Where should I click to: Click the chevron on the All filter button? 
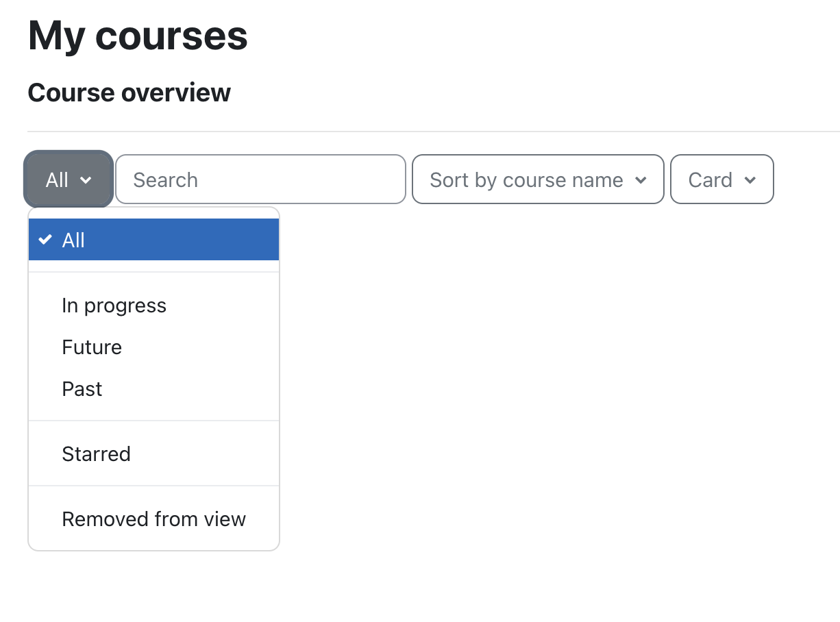(87, 180)
